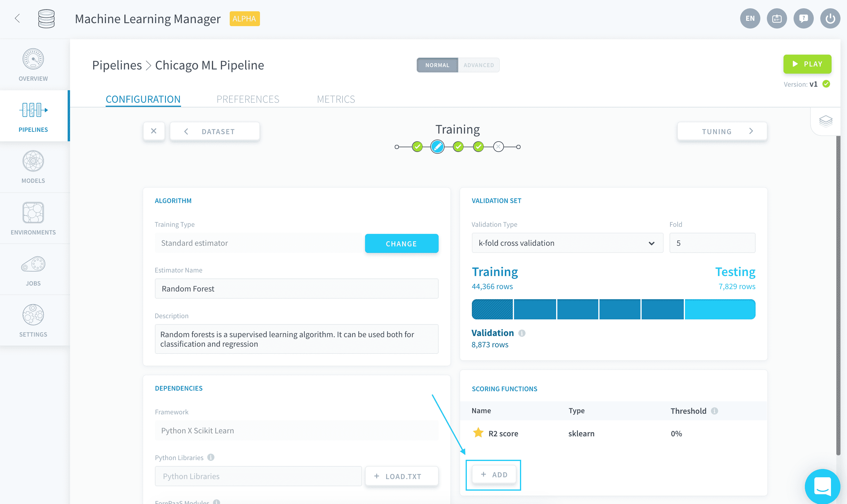Viewport: 847px width, 504px height.
Task: Click the R2 score star icon
Action: (x=478, y=433)
